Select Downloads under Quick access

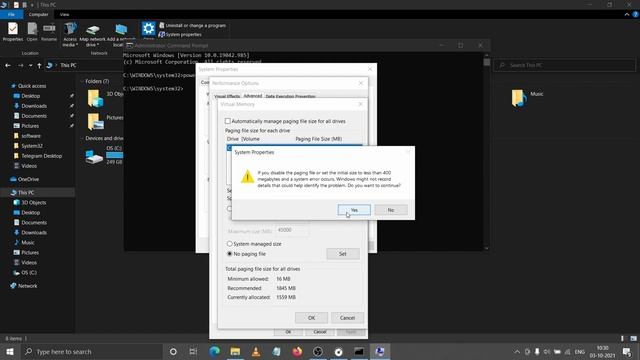pos(34,106)
